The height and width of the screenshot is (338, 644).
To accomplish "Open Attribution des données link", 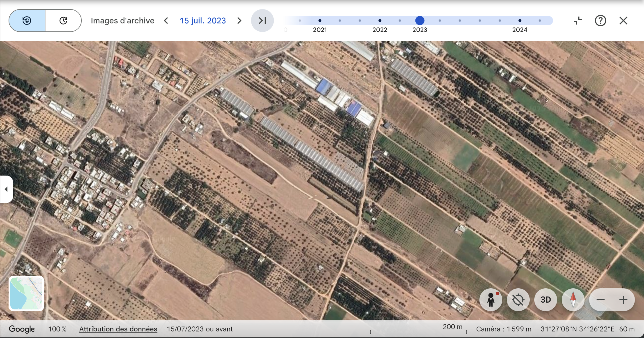I will click(118, 329).
